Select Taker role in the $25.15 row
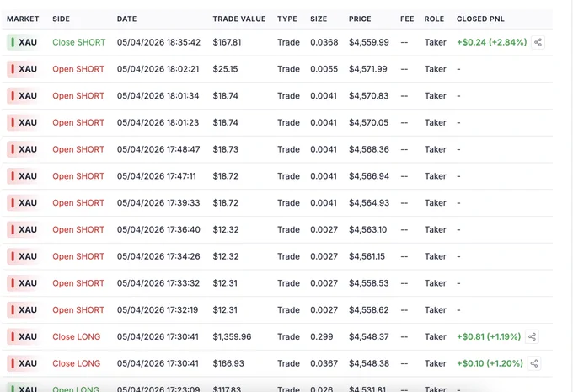The height and width of the screenshot is (392, 573). pyautogui.click(x=436, y=69)
